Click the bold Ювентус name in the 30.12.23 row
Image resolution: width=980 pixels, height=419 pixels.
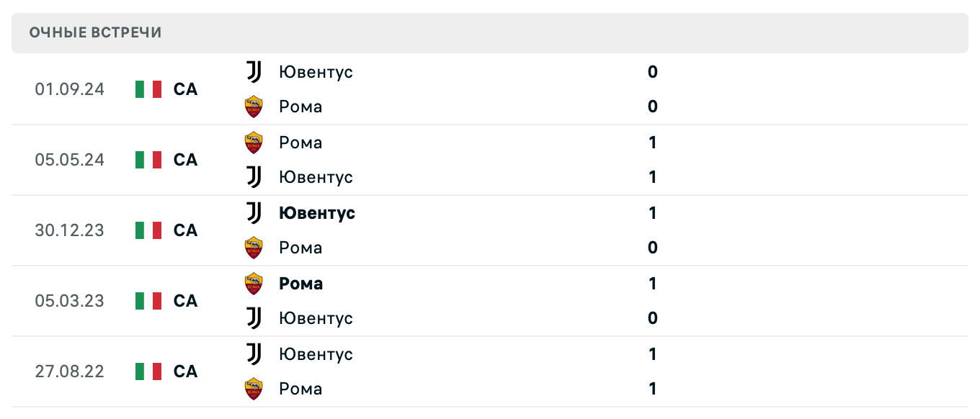(x=316, y=213)
